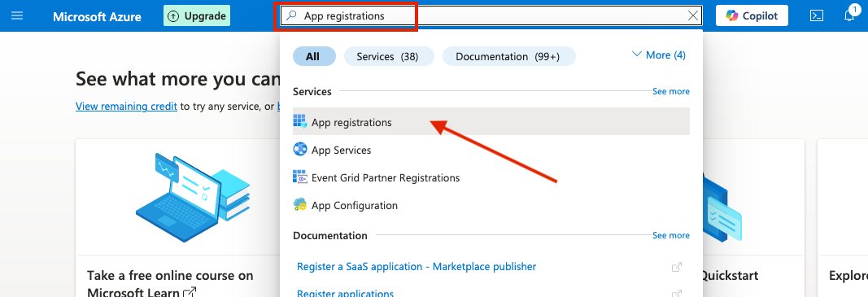Click the Event Grid Partner Registrations icon
Screen dimensions: 868x297
point(300,177)
